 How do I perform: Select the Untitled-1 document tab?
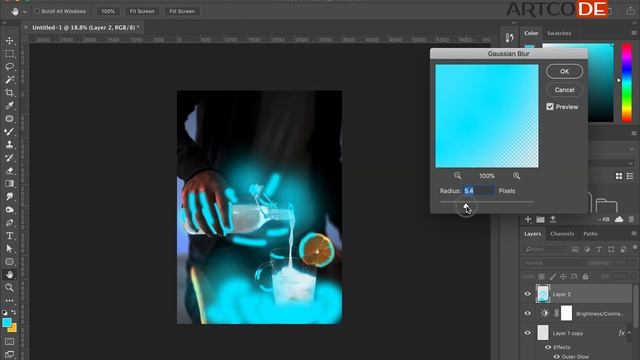[x=86, y=27]
